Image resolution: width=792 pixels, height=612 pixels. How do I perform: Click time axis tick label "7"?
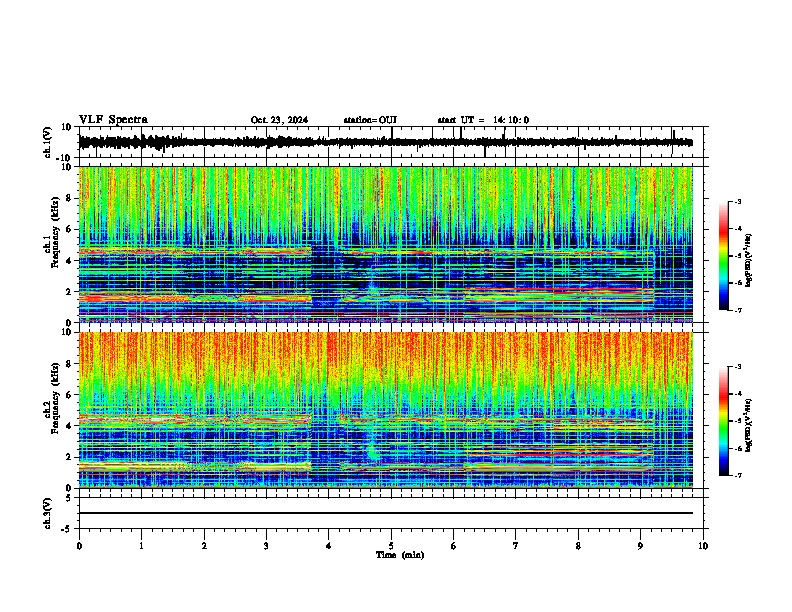(x=516, y=546)
